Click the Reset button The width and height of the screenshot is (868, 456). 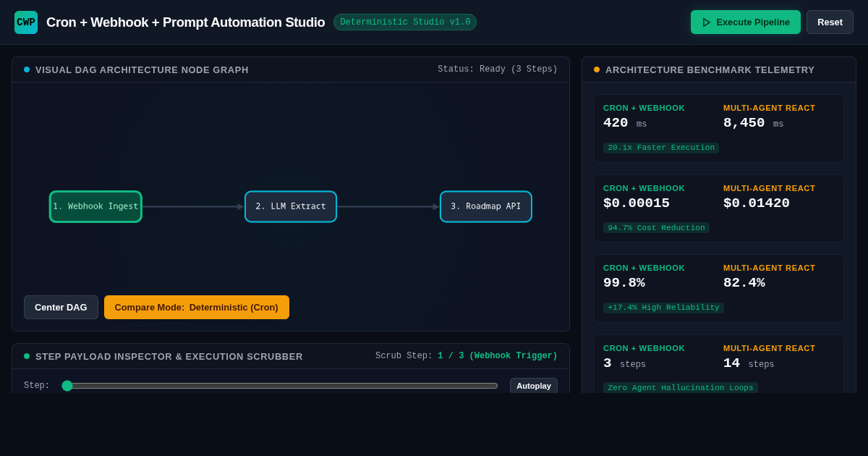coord(830,22)
